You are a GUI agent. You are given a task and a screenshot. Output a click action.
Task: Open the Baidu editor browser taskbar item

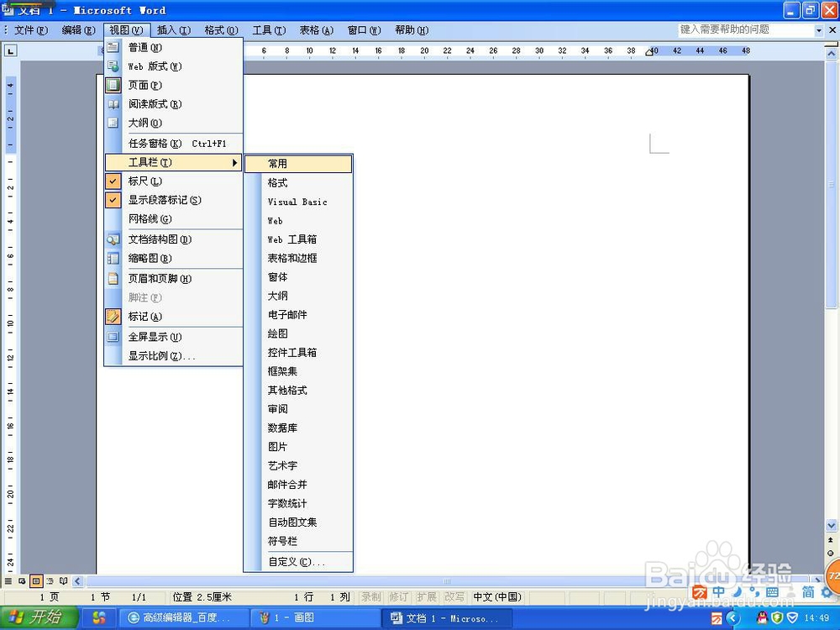pos(183,617)
